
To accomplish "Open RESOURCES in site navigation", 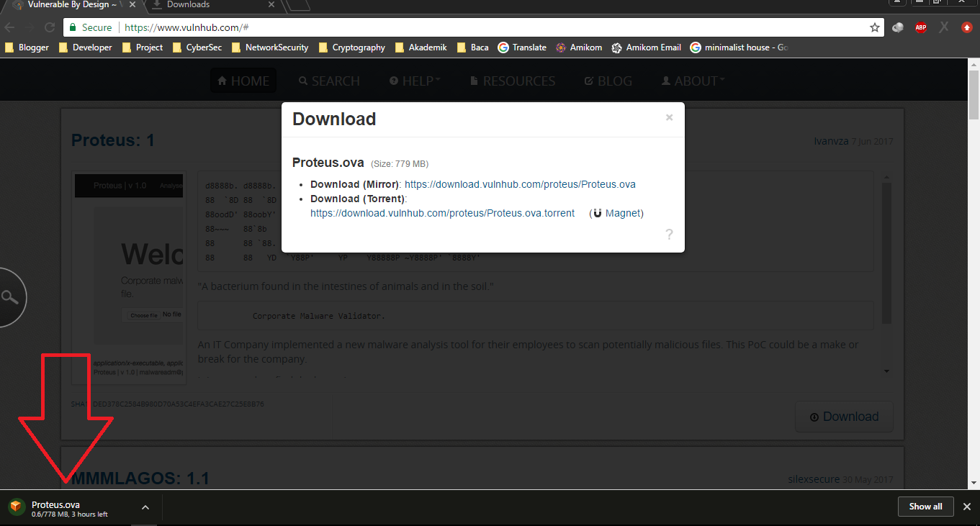I will 512,81.
